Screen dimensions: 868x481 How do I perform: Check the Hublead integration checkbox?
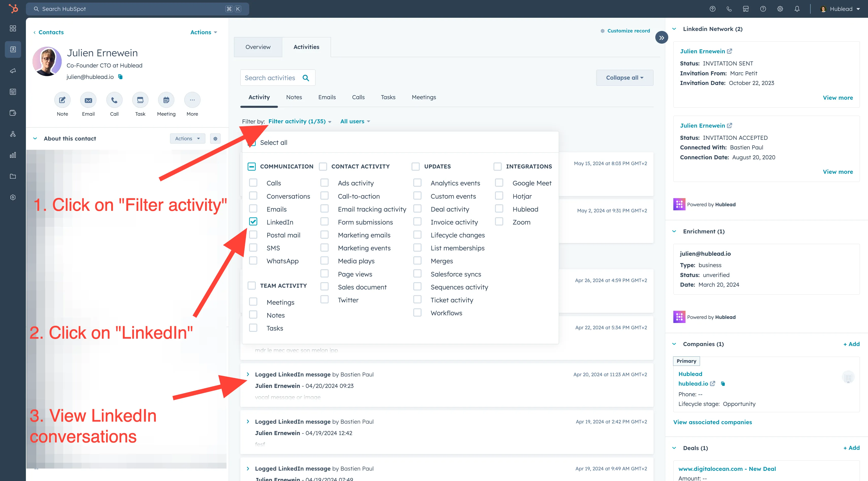[x=499, y=209]
